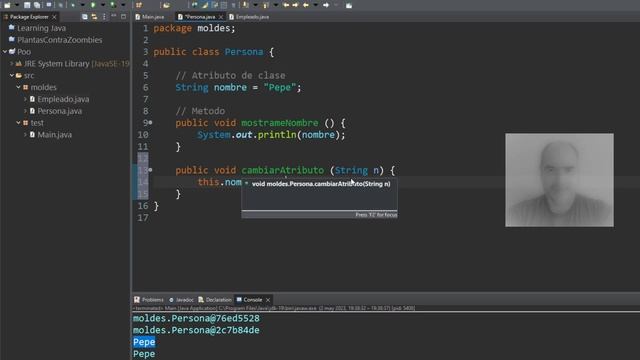The image size is (640, 360).
Task: Click the Debug bug icon
Action: [x=73, y=5]
